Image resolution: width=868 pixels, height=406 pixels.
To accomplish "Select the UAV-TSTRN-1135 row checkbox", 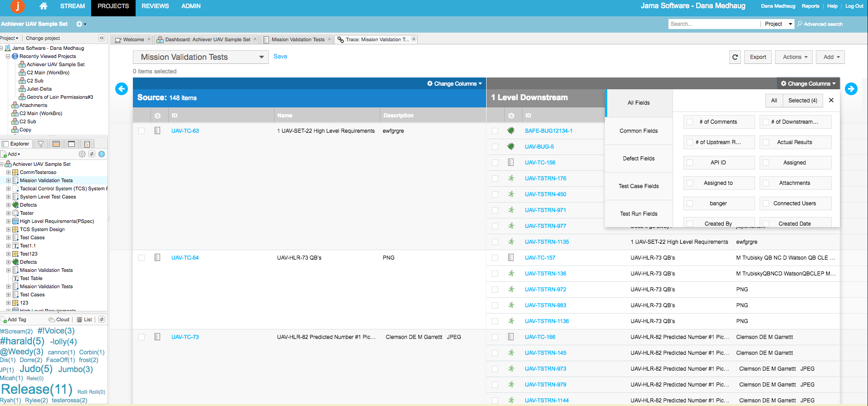I will (x=495, y=242).
